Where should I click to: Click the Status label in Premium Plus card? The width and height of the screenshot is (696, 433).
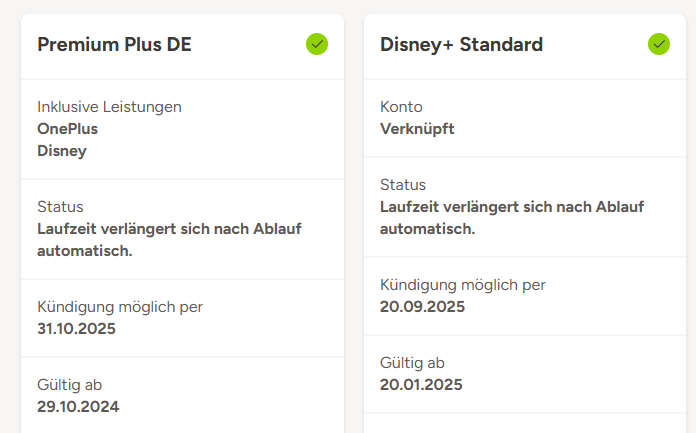tap(60, 207)
